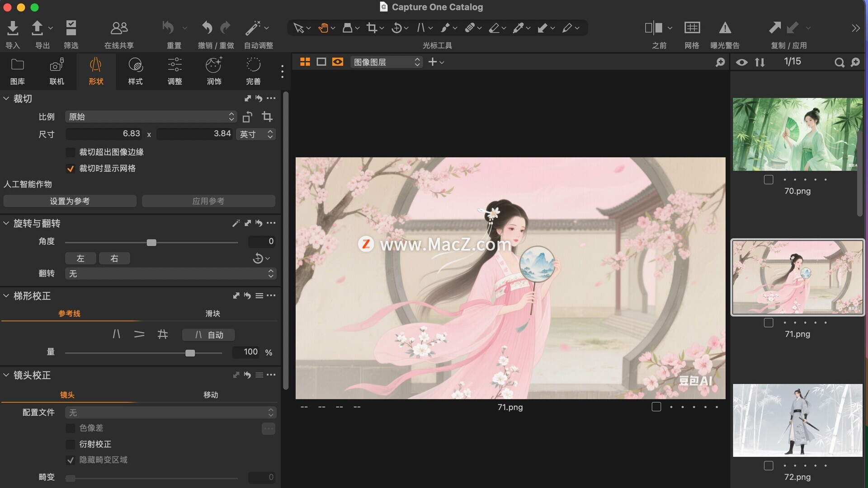
Task: Click the Copy adjustments arrow icon
Action: pyautogui.click(x=775, y=28)
